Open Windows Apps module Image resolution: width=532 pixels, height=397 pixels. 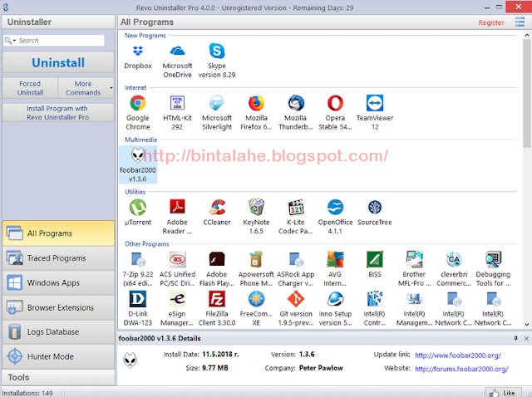58,282
